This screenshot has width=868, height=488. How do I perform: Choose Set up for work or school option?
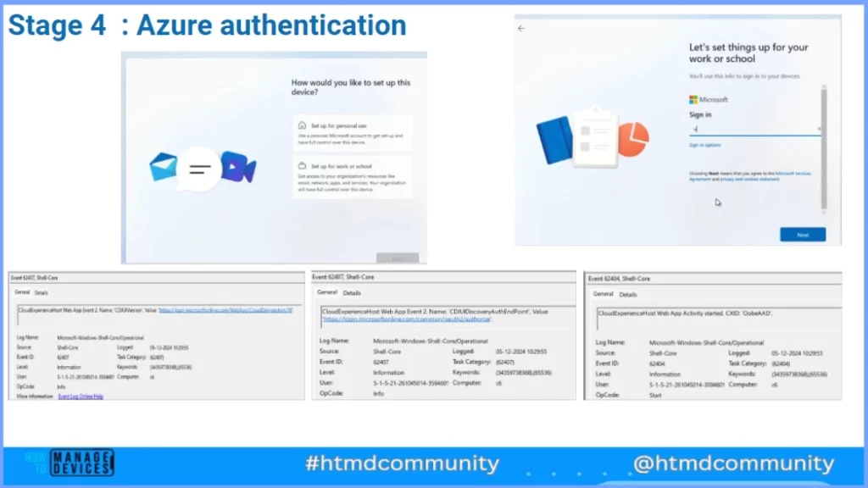coord(353,177)
